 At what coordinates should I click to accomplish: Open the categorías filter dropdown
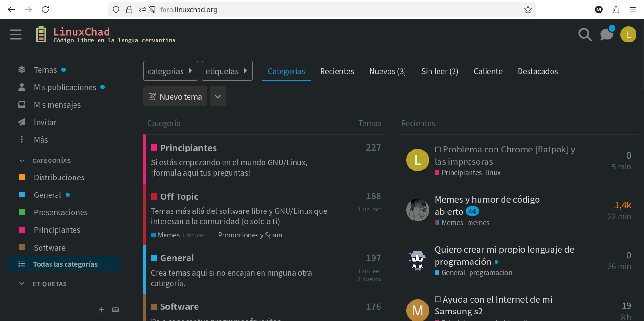click(x=171, y=71)
